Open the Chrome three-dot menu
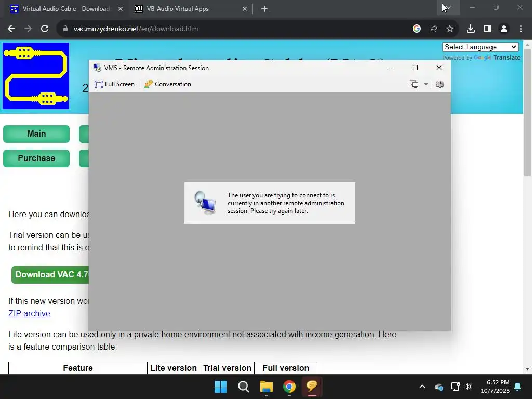The image size is (532, 399). [x=521, y=29]
